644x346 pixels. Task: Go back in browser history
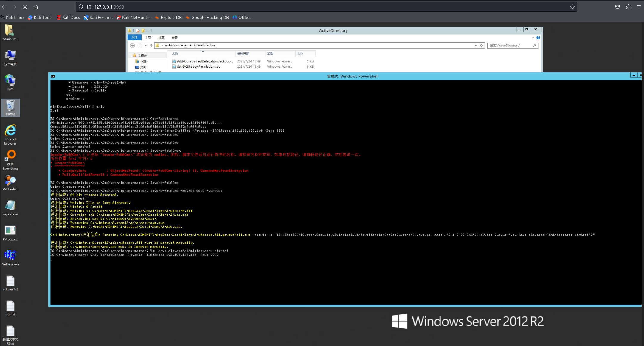pyautogui.click(x=4, y=7)
